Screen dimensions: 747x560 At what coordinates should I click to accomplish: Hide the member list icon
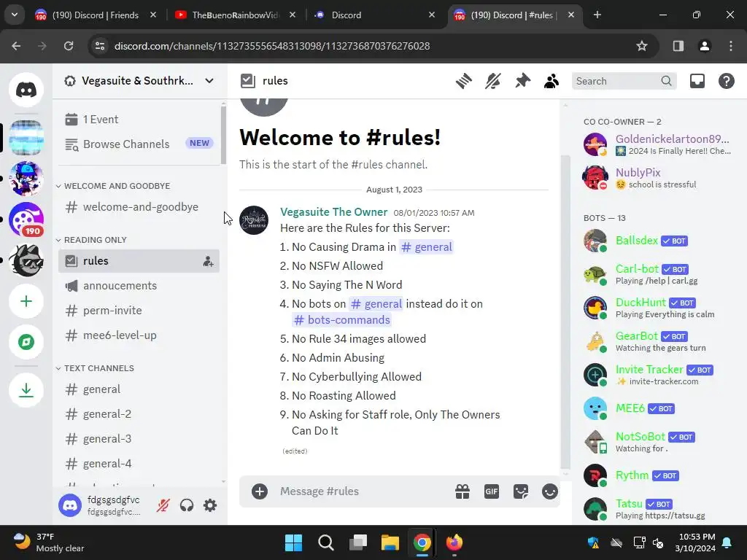(551, 81)
